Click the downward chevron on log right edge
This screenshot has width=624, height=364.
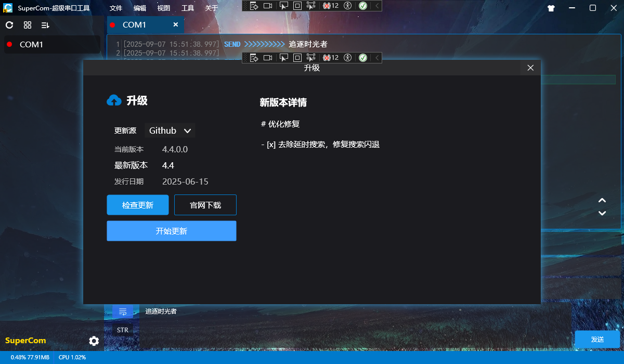tap(602, 213)
